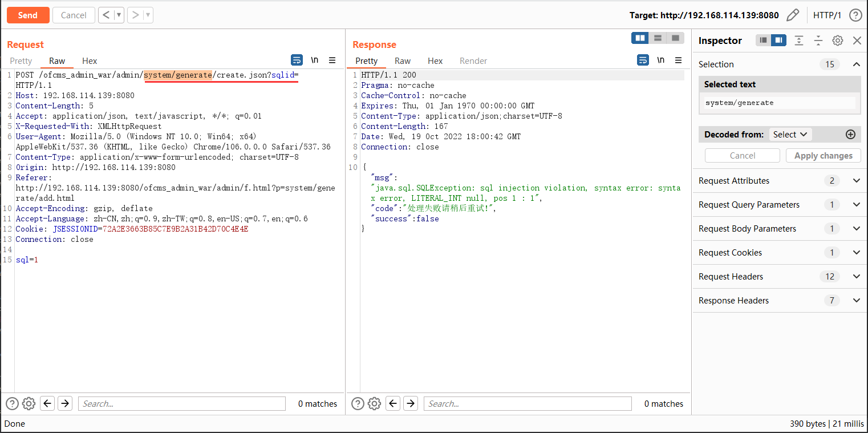Image resolution: width=868 pixels, height=433 pixels.
Task: Set Inspector layout to docked side view
Action: [778, 41]
